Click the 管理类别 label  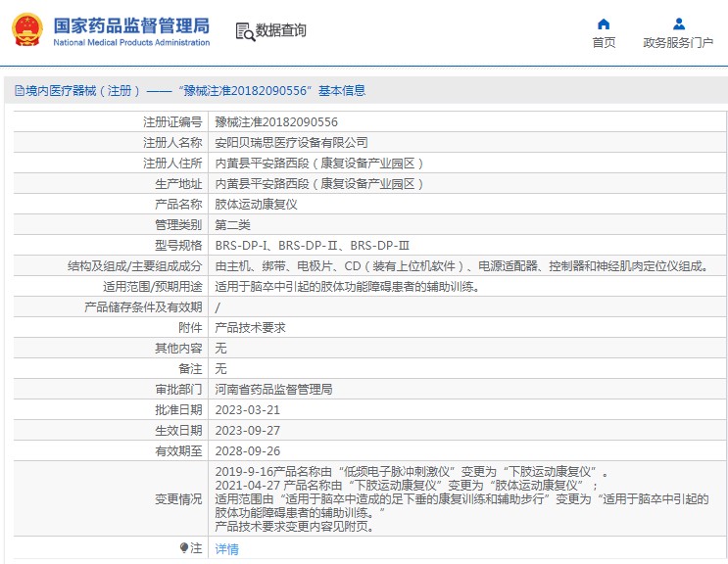pos(178,225)
